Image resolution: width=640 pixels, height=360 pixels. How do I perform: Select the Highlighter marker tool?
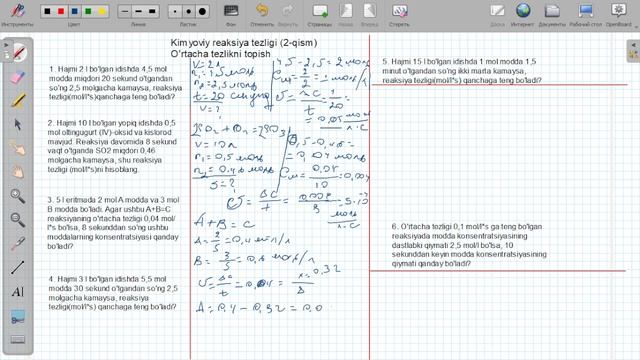[18, 101]
